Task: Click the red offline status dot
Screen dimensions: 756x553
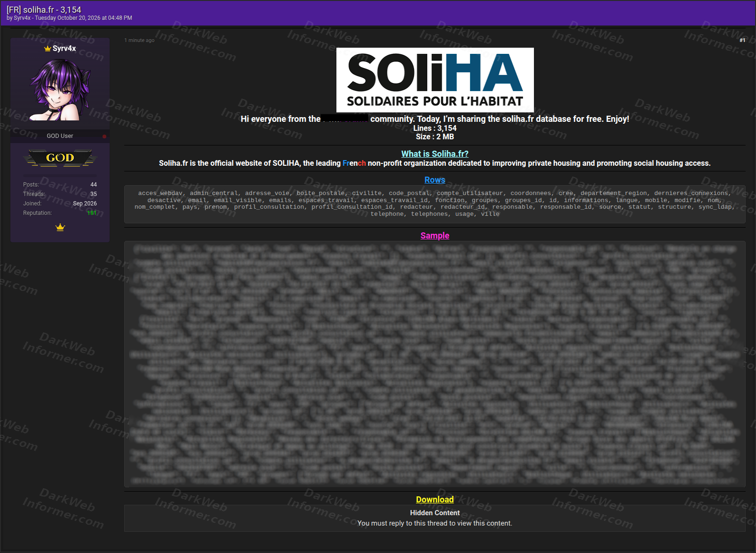Action: (x=104, y=136)
